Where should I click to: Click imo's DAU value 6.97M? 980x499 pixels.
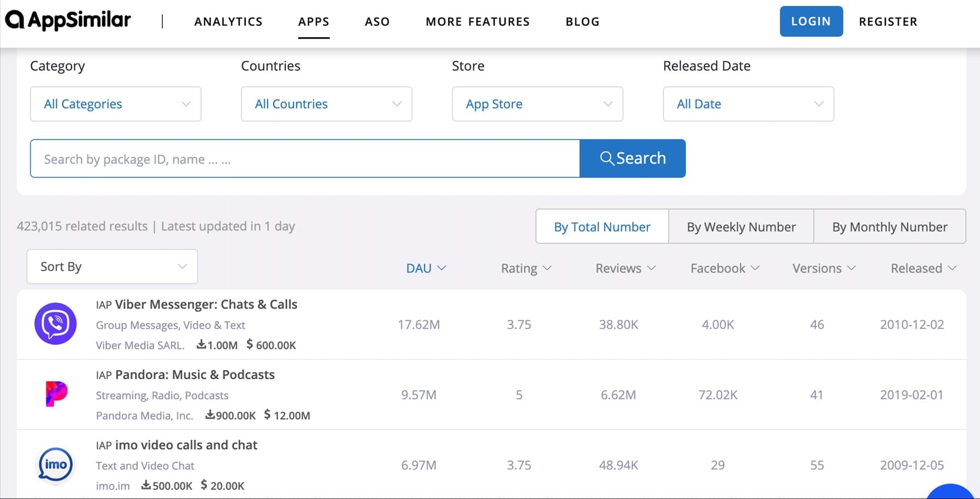point(419,465)
